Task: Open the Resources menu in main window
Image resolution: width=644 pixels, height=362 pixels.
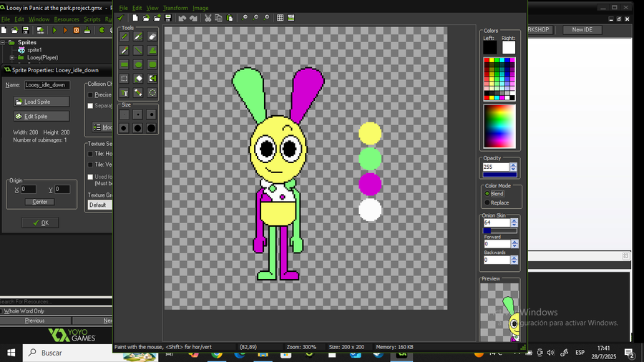Action: [x=67, y=19]
